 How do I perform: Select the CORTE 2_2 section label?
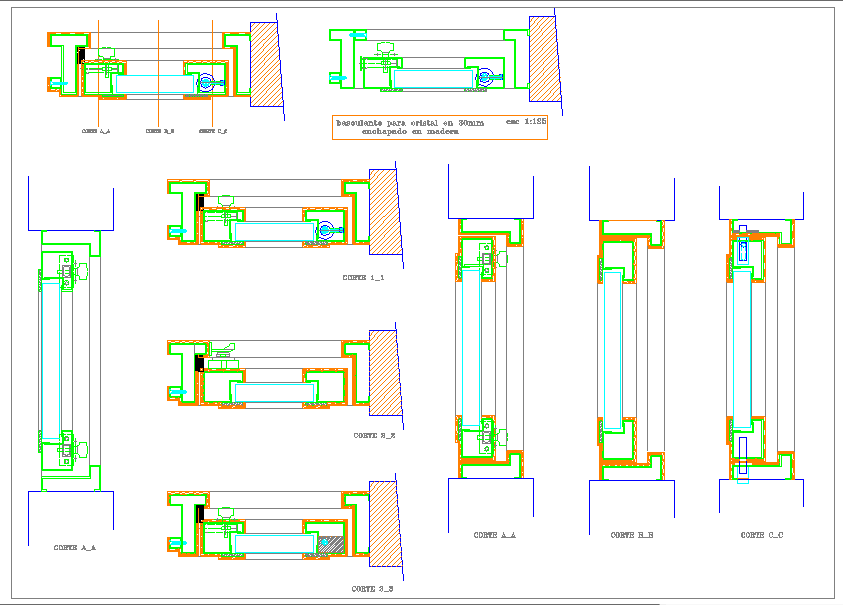pos(374,435)
